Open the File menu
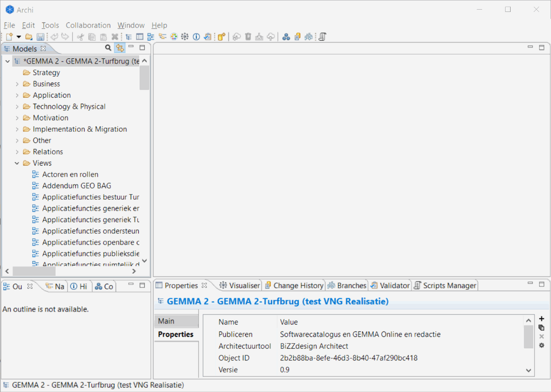 (9, 25)
